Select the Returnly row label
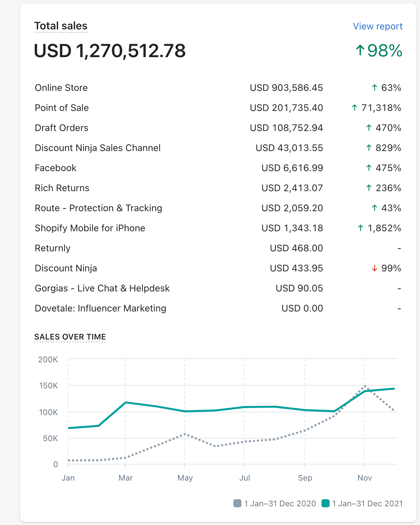The height and width of the screenshot is (525, 420). [x=53, y=248]
